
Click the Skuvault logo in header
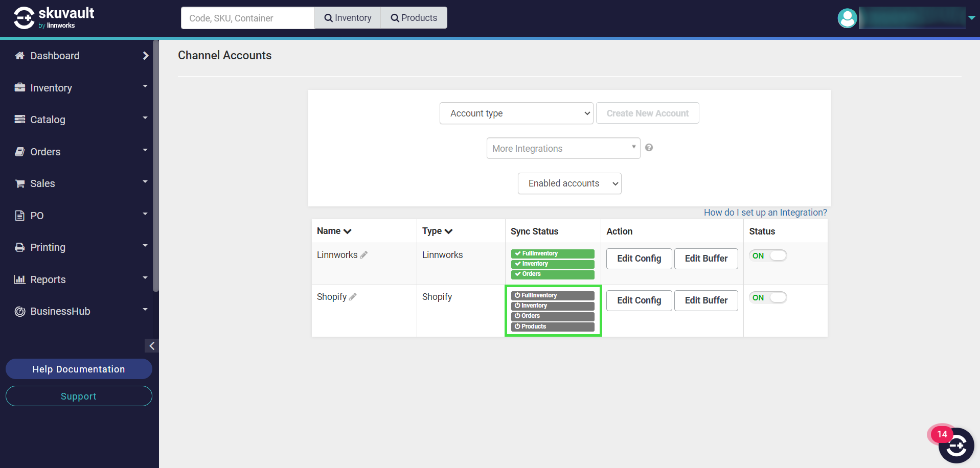click(54, 18)
